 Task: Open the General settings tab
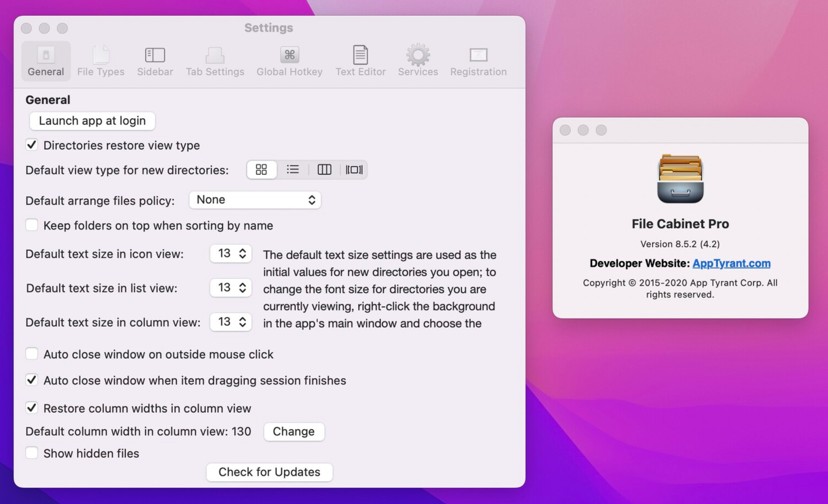pyautogui.click(x=46, y=61)
